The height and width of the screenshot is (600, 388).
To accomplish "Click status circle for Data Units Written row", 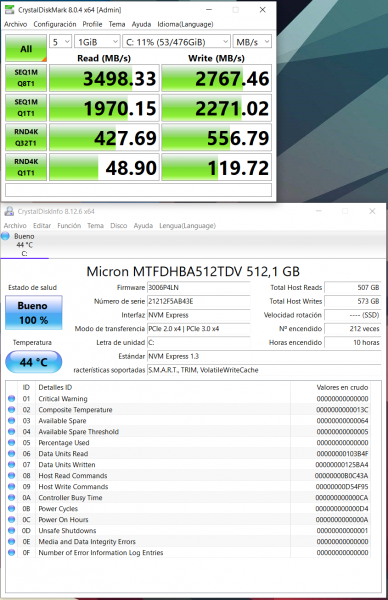I will pyautogui.click(x=11, y=465).
